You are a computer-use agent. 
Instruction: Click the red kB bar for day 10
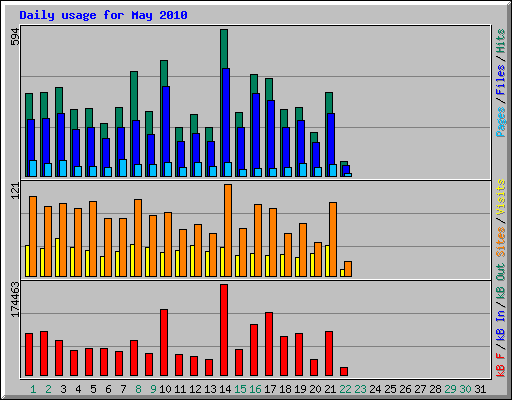coord(164,343)
